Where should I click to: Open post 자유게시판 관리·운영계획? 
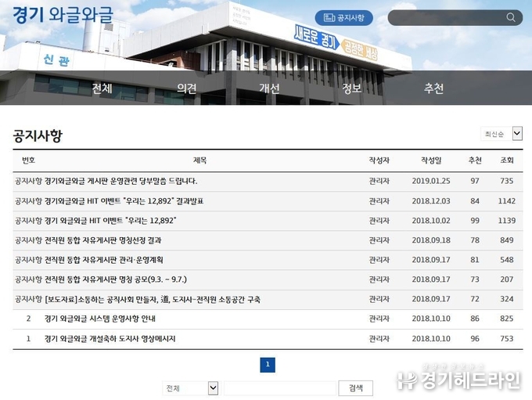104,260
